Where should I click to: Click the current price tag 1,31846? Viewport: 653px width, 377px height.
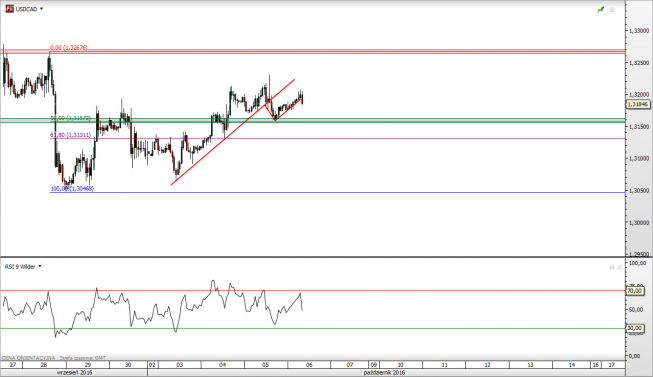point(638,105)
